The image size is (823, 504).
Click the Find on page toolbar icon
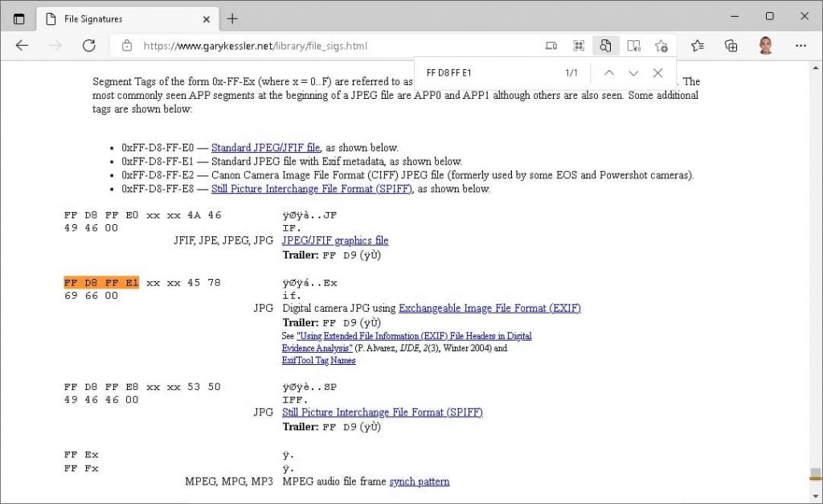[606, 46]
